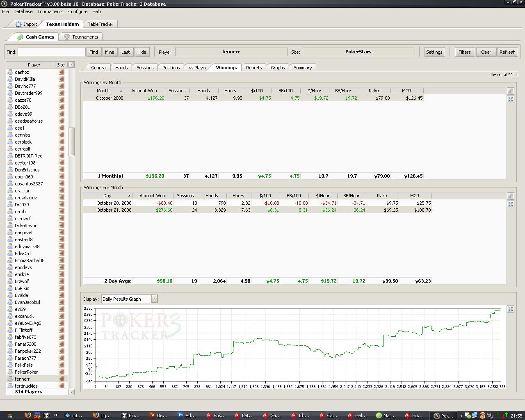Click player avatar icon for earlpearl
Image resolution: width=525 pixels, height=420 pixels.
(x=11, y=232)
